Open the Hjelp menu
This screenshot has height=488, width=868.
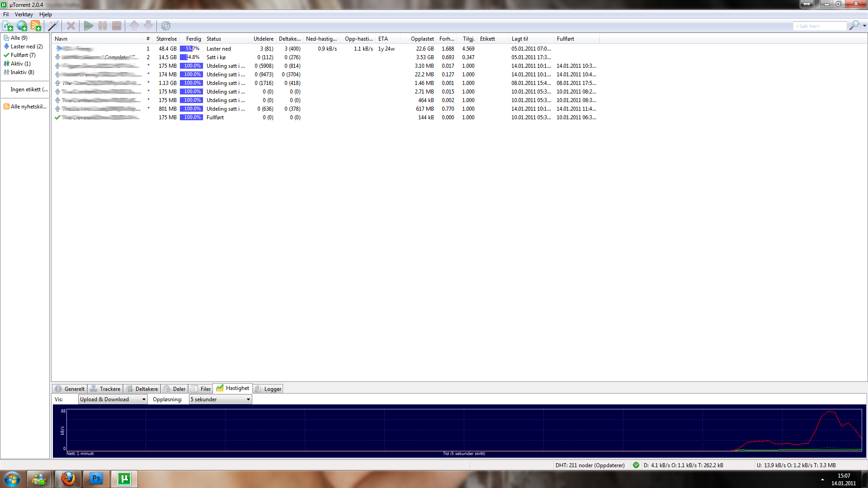[x=46, y=14]
